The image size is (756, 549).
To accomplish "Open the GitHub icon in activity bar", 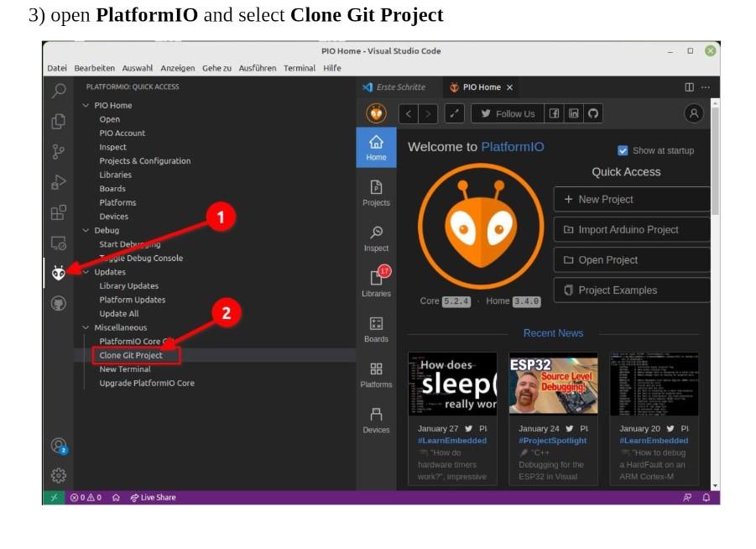I will tap(59, 303).
